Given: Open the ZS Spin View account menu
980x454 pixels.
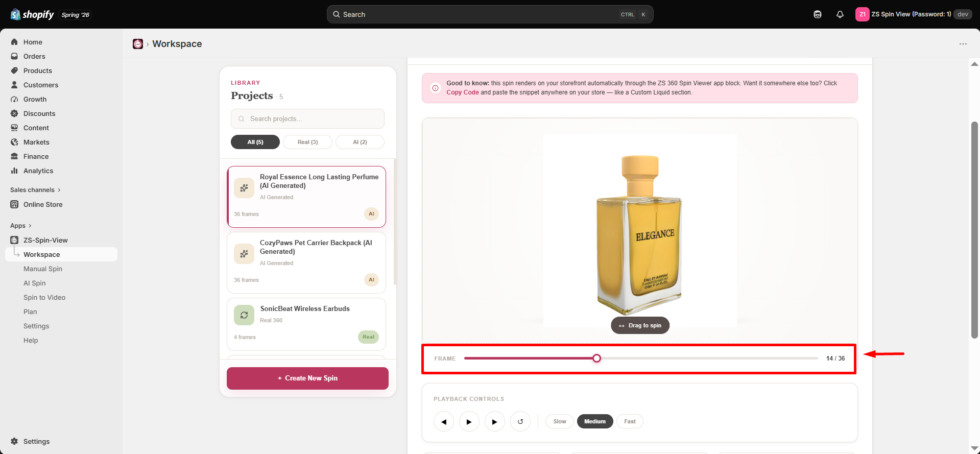Looking at the screenshot, I should 913,14.
